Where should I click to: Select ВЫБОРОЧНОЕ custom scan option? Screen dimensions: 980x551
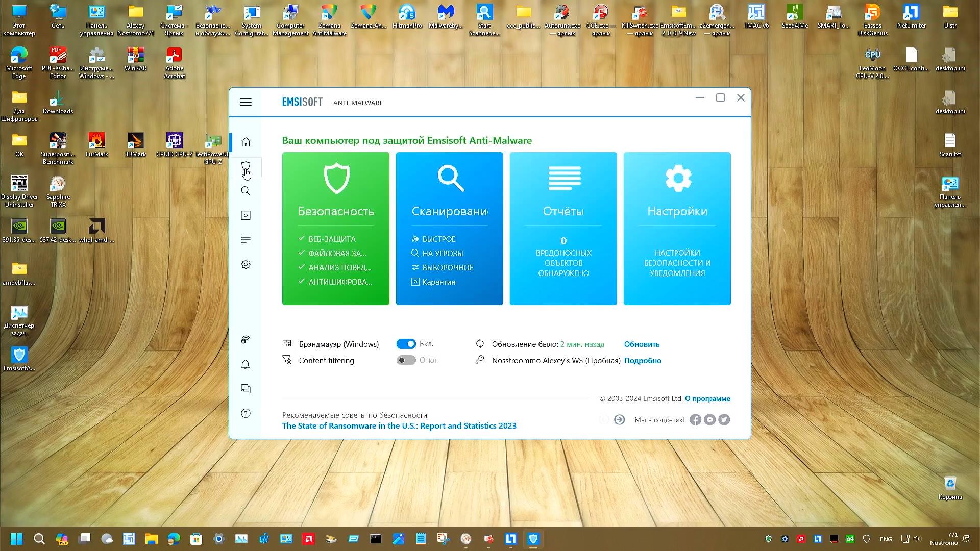point(447,267)
